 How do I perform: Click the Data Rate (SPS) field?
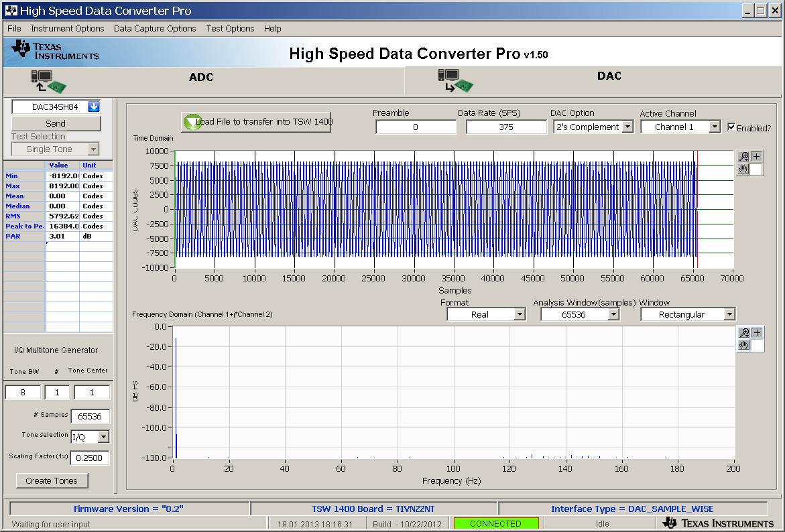pos(506,127)
